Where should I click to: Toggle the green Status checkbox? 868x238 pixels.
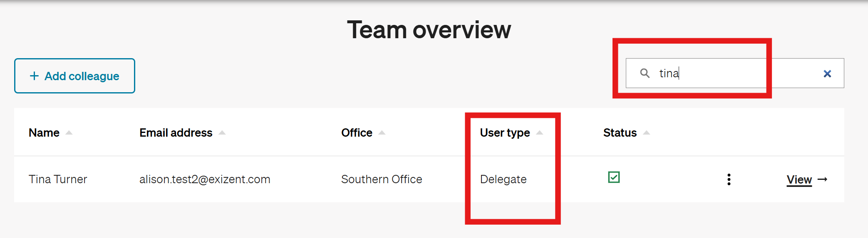tap(614, 177)
